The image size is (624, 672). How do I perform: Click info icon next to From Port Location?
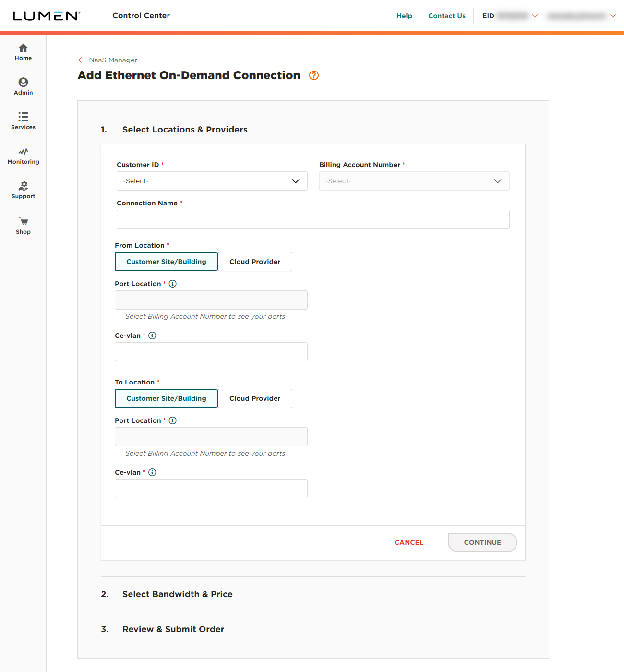coord(173,284)
